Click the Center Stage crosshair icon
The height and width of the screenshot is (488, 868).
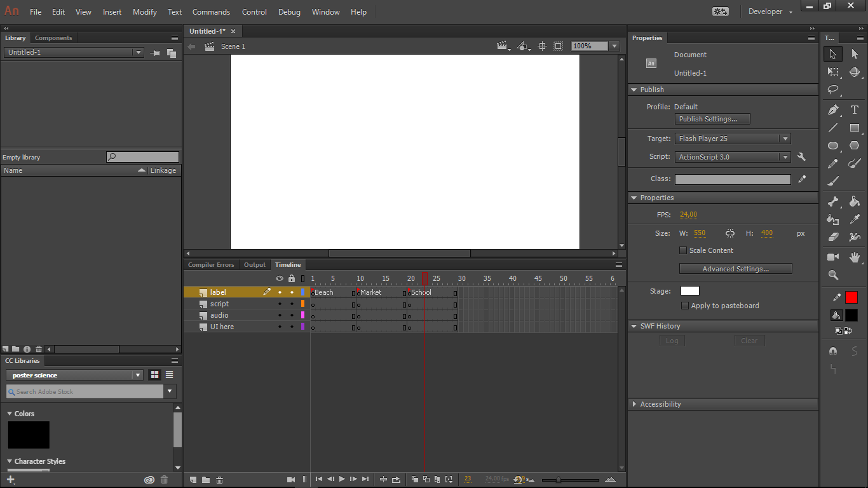542,46
